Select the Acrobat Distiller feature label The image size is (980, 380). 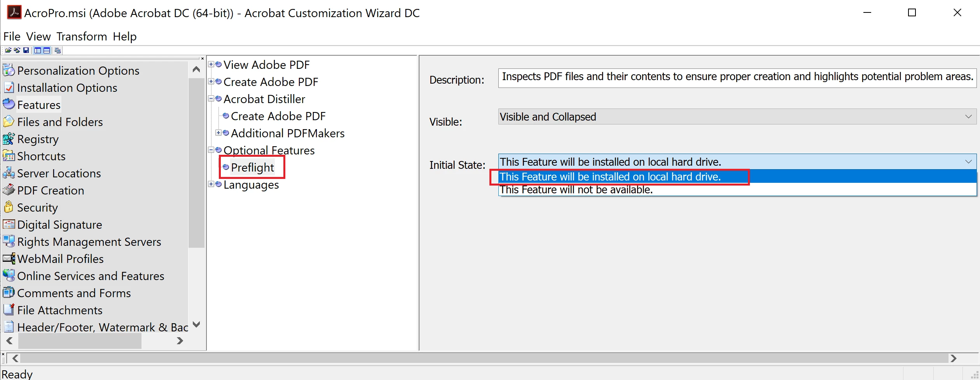(264, 99)
